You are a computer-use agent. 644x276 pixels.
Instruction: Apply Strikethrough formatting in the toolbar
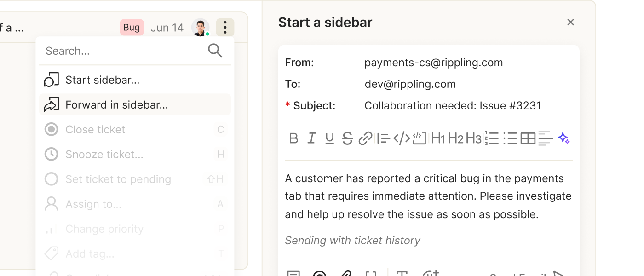[x=347, y=138]
